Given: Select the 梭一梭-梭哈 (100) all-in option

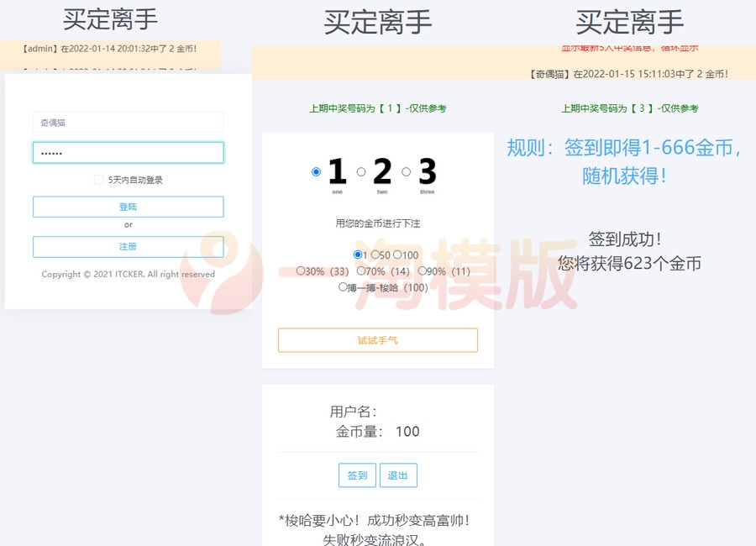Looking at the screenshot, I should pos(343,287).
